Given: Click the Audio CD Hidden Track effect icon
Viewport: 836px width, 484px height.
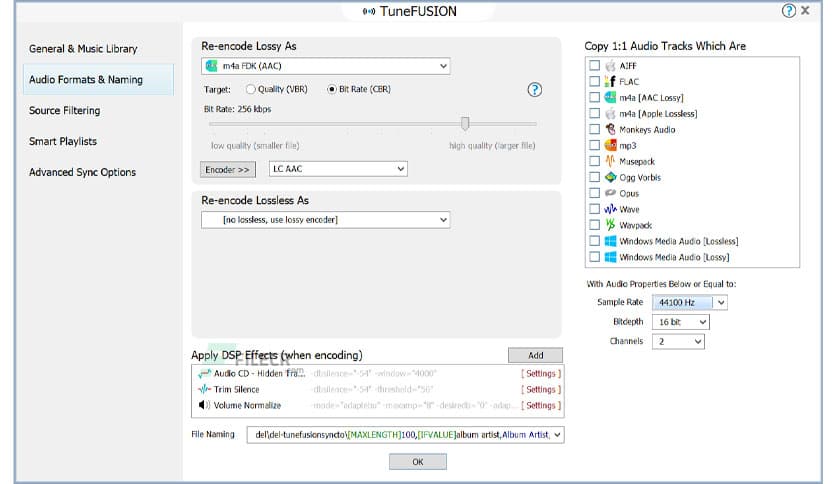Looking at the screenshot, I should [x=204, y=374].
